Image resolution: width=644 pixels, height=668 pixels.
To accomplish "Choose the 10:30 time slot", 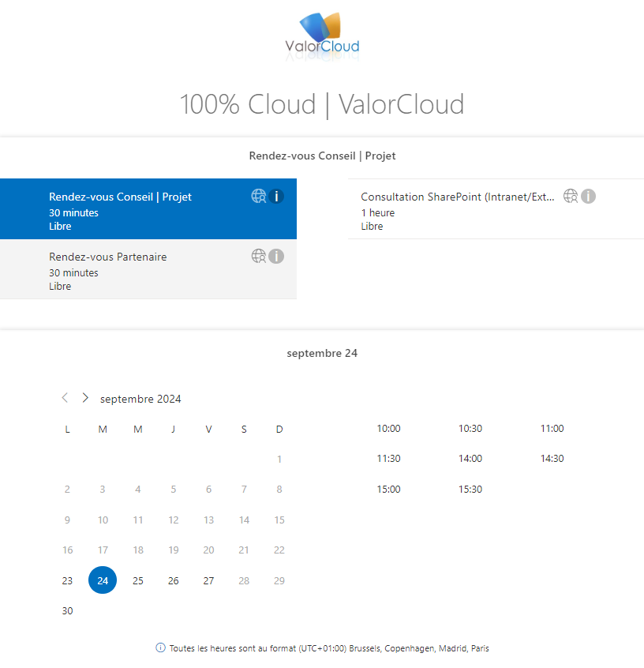I will tap(470, 429).
